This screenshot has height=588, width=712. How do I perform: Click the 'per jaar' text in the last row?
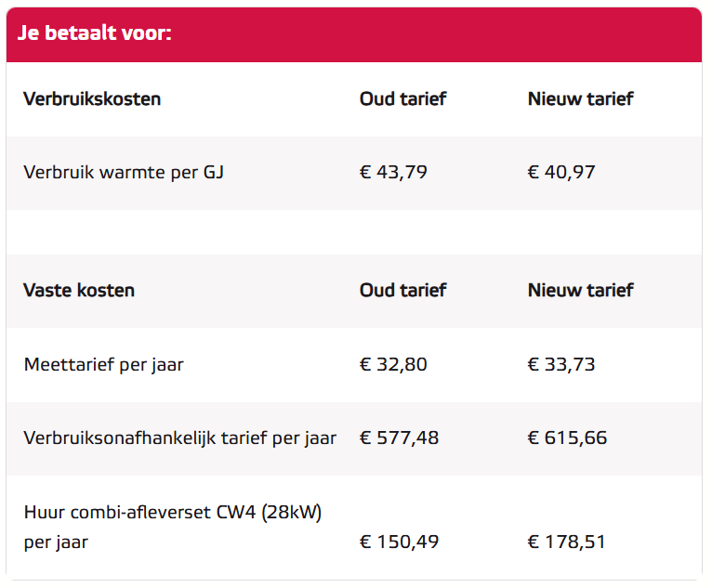click(x=56, y=542)
